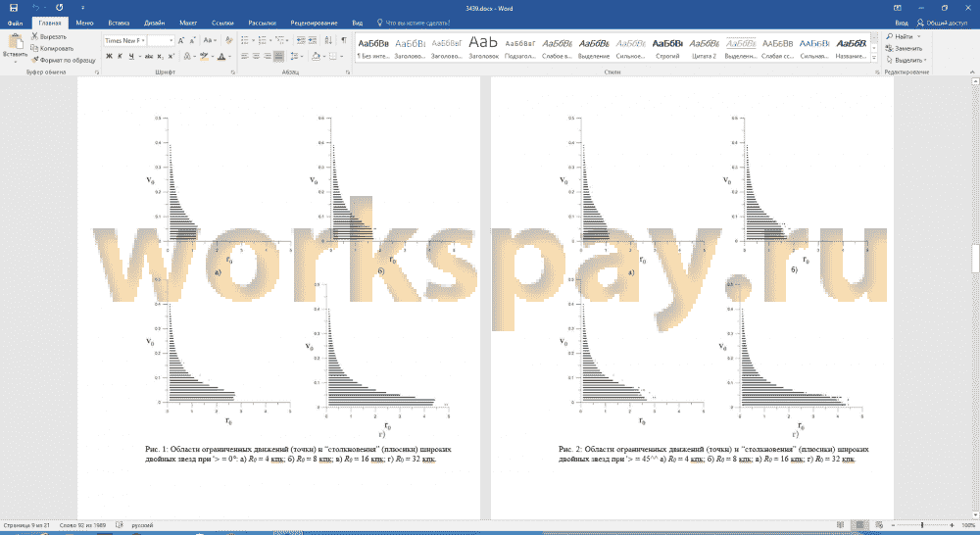
Task: Apply the font color
Action: (x=221, y=56)
